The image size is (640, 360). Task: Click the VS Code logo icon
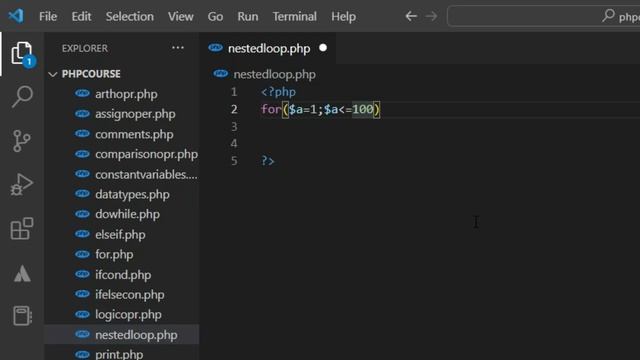coord(16,16)
